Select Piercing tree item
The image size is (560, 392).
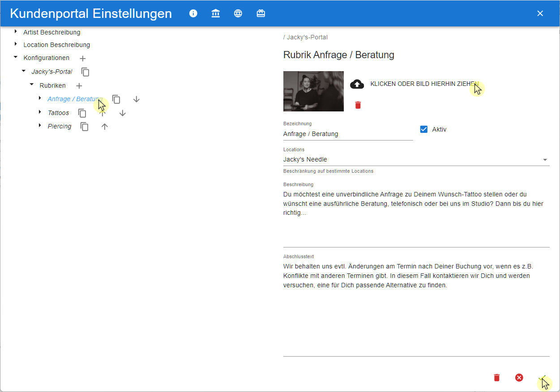pyautogui.click(x=60, y=126)
